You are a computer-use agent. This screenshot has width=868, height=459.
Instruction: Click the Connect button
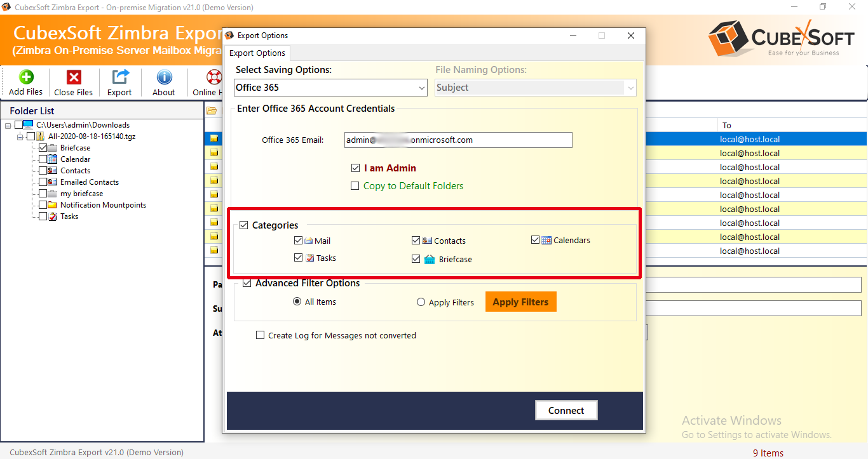coord(566,410)
